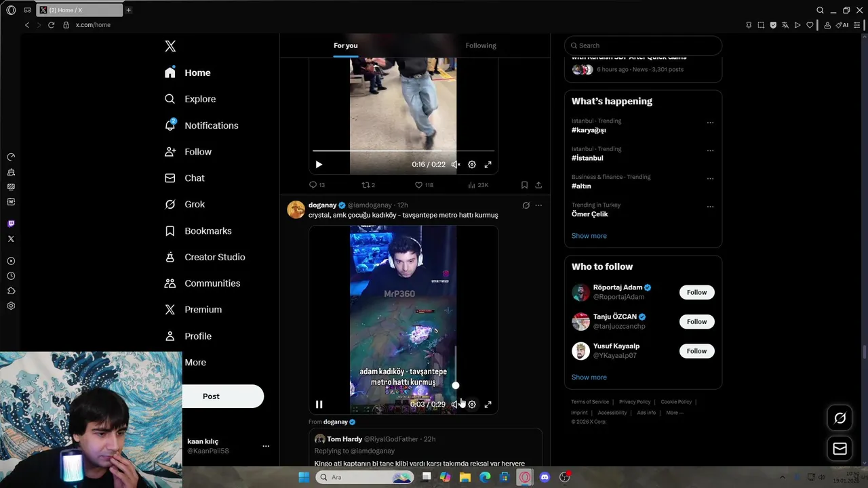868x488 pixels.
Task: Open options for #altın trend
Action: point(710,179)
